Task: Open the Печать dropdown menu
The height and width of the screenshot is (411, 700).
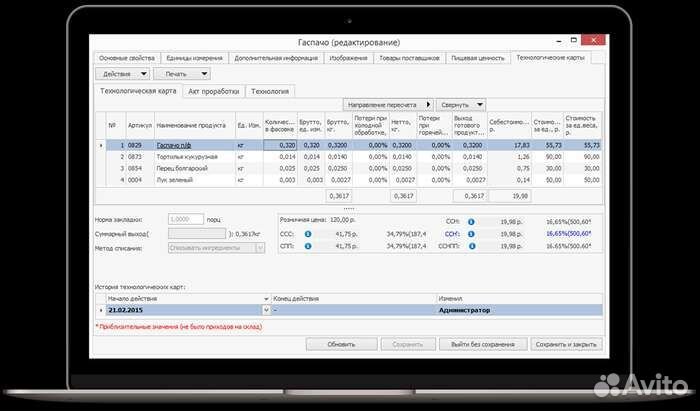Action: click(183, 73)
